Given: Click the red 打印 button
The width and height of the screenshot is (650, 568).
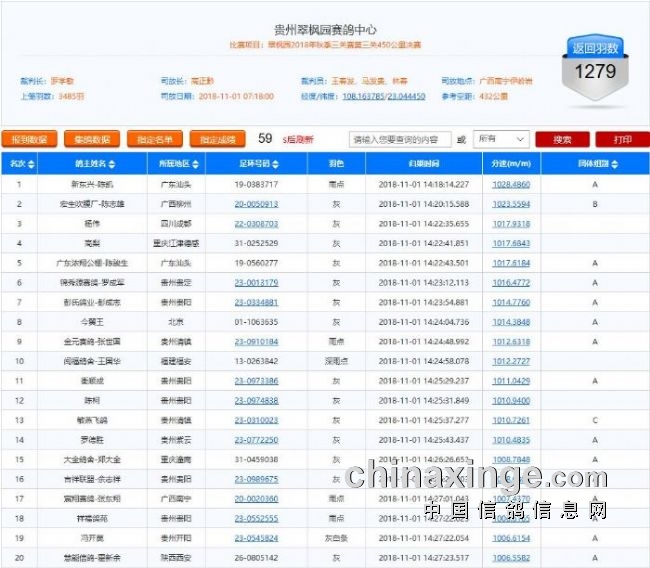Looking at the screenshot, I should pos(621,139).
